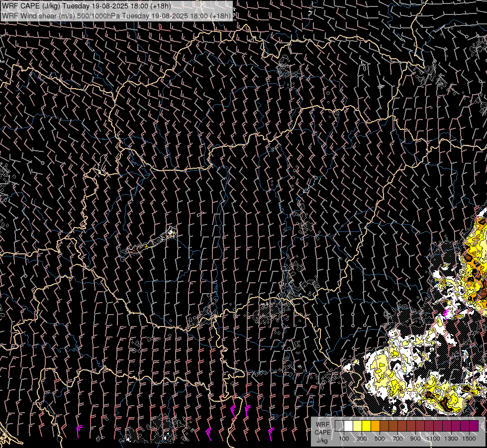Click the white swatch in the CAPE legend
This screenshot has width=487, height=448.
(x=349, y=426)
